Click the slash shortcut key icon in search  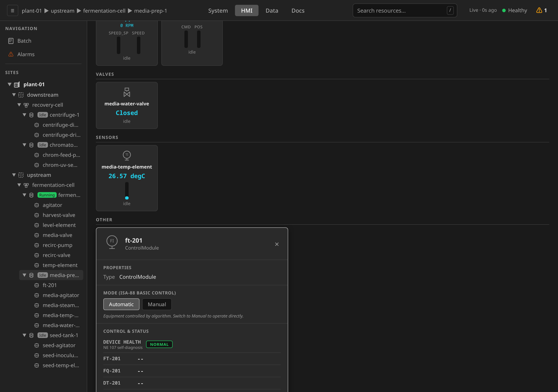pos(450,10)
